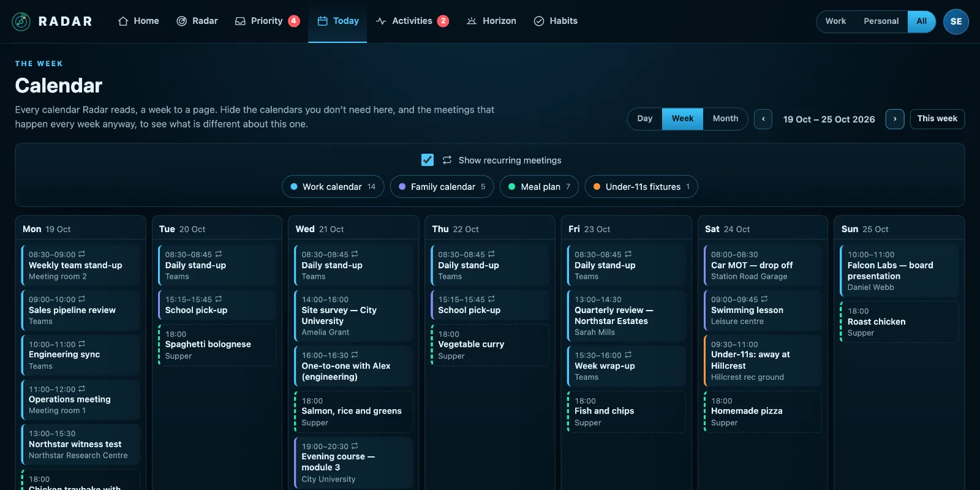Viewport: 980px width, 490px height.
Task: Go to the previous week
Action: (x=763, y=119)
